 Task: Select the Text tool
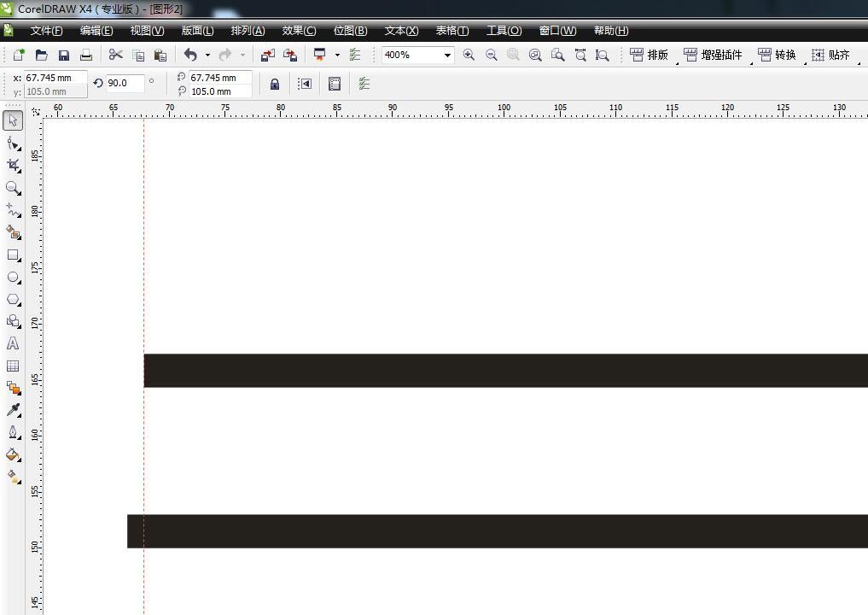coord(13,343)
